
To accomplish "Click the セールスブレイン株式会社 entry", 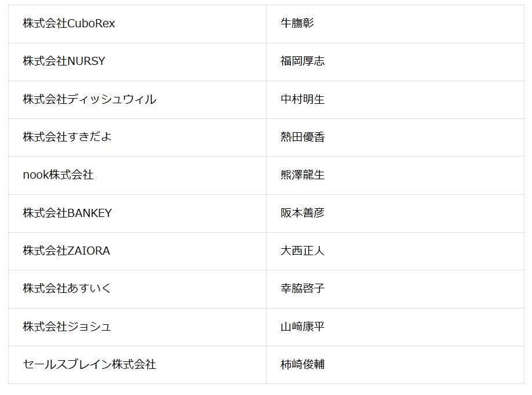I will point(90,364).
